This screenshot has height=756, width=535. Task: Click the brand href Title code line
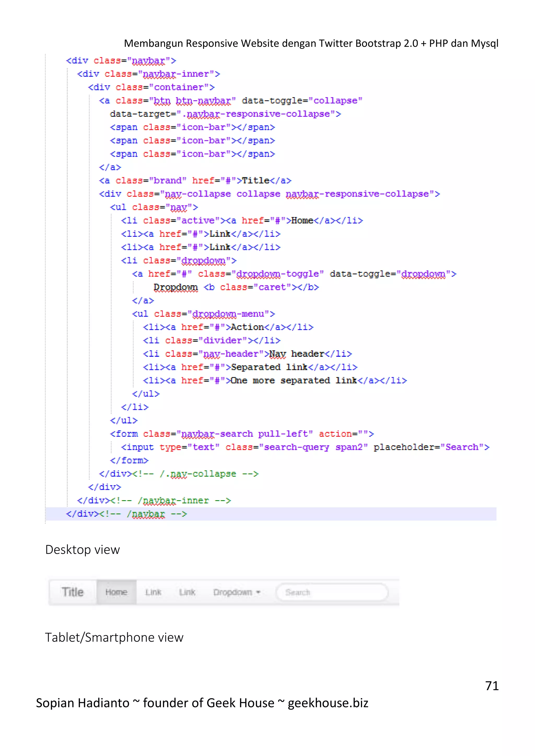(x=195, y=180)
